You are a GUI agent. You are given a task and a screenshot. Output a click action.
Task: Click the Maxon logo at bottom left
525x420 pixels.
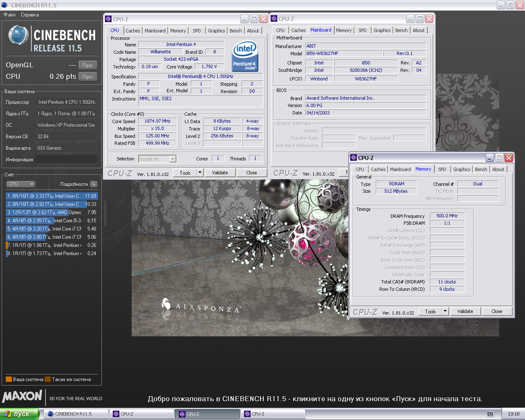click(x=22, y=396)
